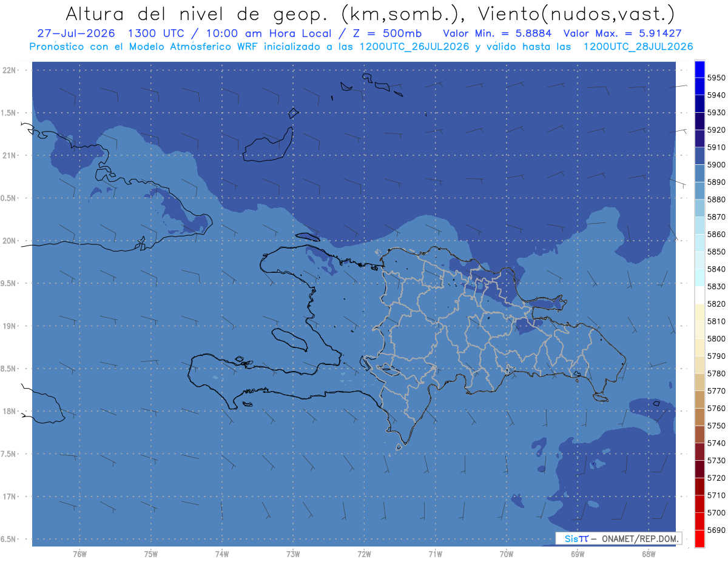Click the legend swatch between 5720 and 5730
This screenshot has height=562, width=728.
click(699, 469)
